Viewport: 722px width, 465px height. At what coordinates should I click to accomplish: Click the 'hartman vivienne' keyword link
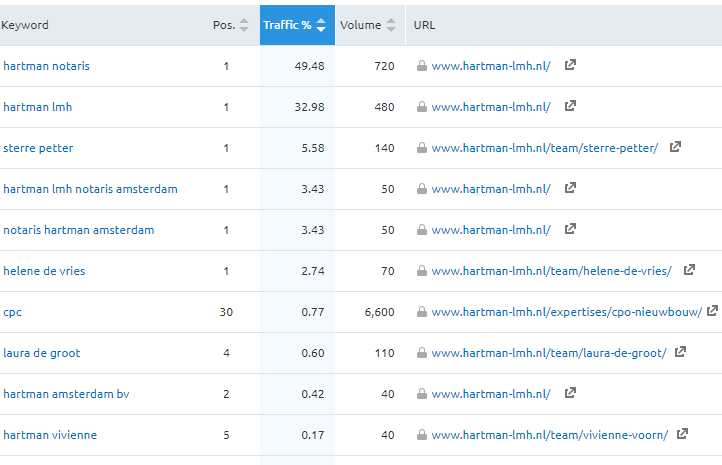50,435
